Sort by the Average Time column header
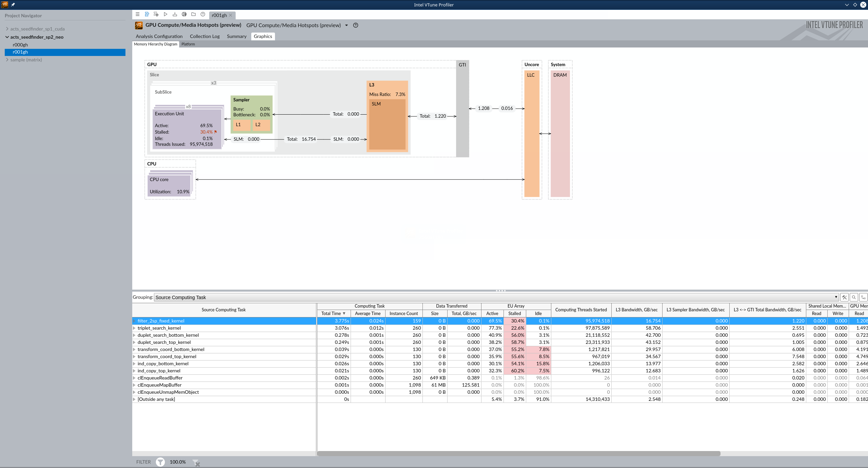This screenshot has height=468, width=868. (368, 313)
